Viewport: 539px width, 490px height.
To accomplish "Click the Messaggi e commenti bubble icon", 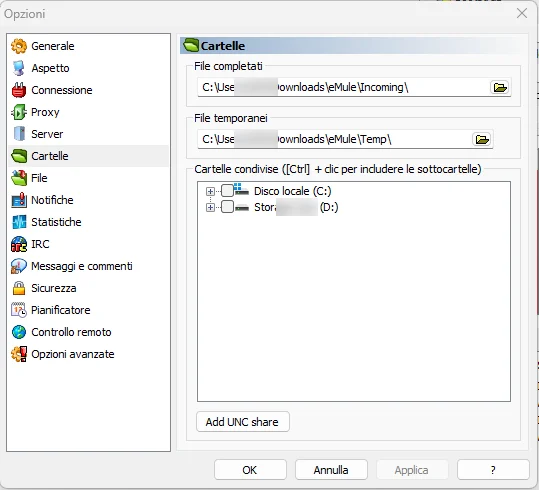I will point(19,266).
